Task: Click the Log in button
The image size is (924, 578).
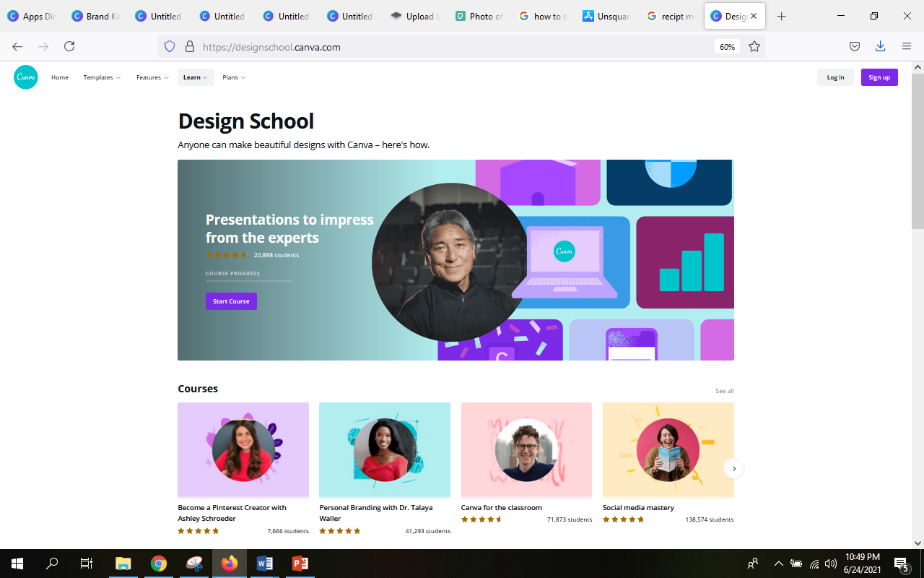Action: 835,77
